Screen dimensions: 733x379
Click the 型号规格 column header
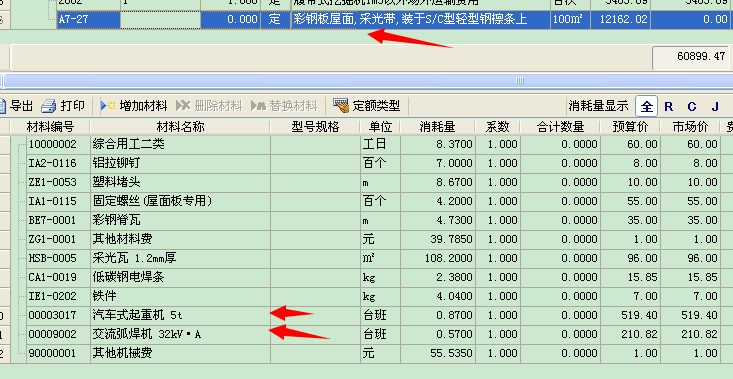pos(315,127)
